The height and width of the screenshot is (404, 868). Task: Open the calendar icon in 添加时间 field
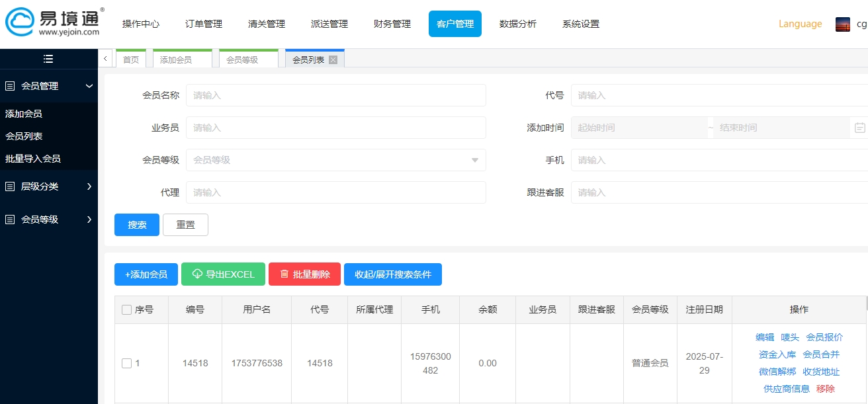tap(858, 127)
